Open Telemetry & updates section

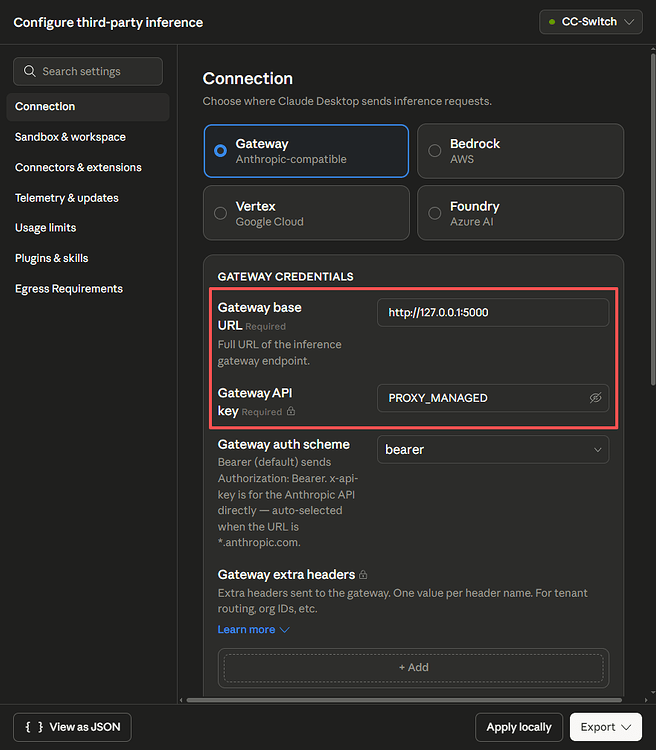(x=67, y=198)
